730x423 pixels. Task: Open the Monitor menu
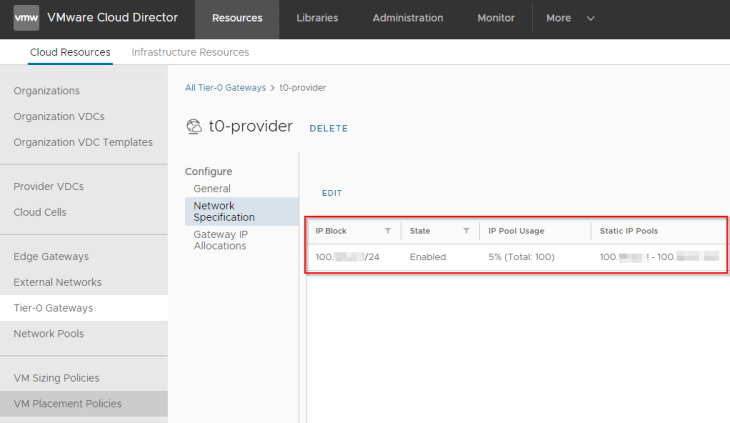496,18
